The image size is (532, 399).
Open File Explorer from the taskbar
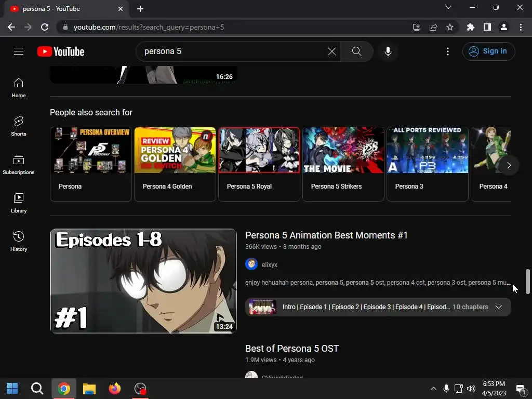[x=89, y=389]
